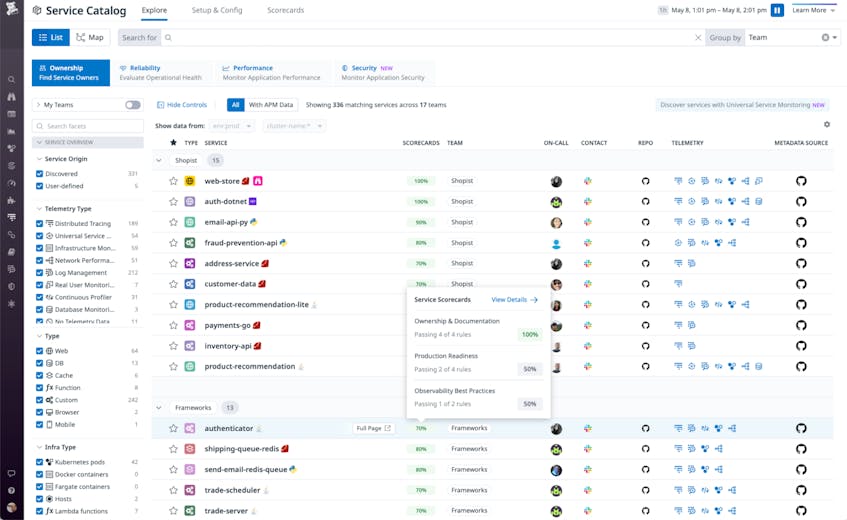Open the Explore tab
Image resolution: width=847 pixels, height=520 pixels.
[154, 10]
